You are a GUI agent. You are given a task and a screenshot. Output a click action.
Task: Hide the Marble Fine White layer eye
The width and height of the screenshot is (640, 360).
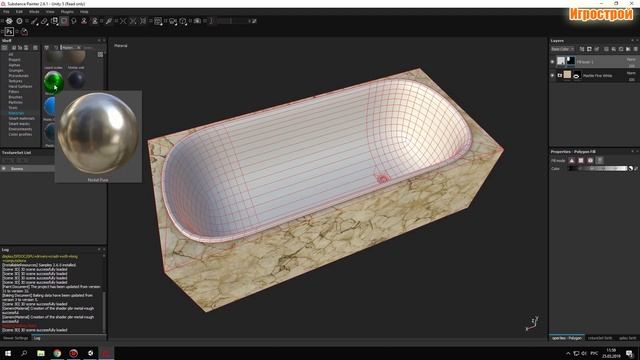pos(552,76)
